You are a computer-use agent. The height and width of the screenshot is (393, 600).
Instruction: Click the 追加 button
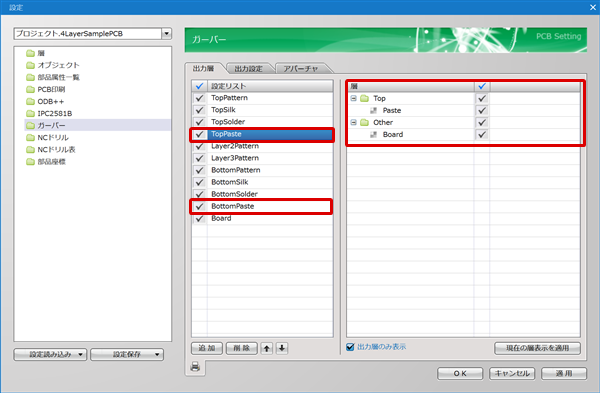point(207,348)
